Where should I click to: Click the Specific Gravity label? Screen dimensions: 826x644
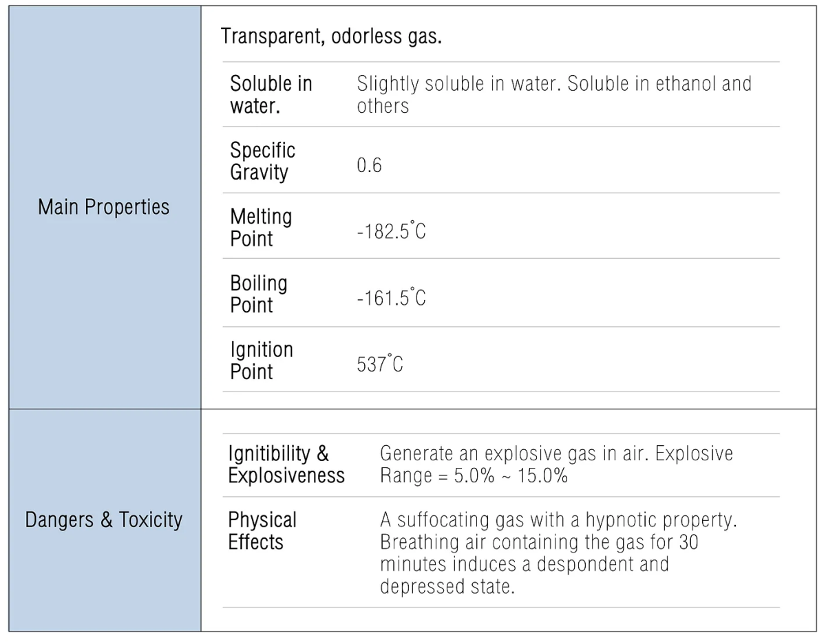tap(263, 161)
